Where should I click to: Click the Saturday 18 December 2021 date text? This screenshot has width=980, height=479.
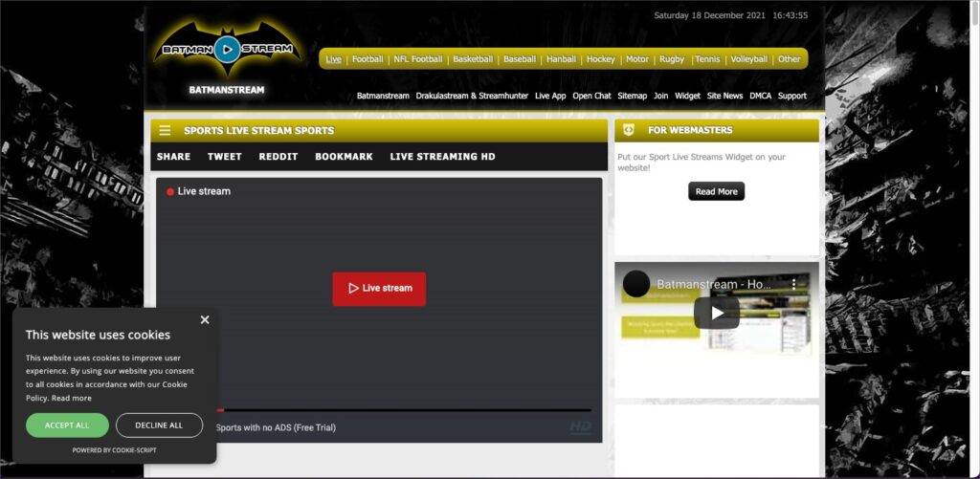tap(710, 15)
